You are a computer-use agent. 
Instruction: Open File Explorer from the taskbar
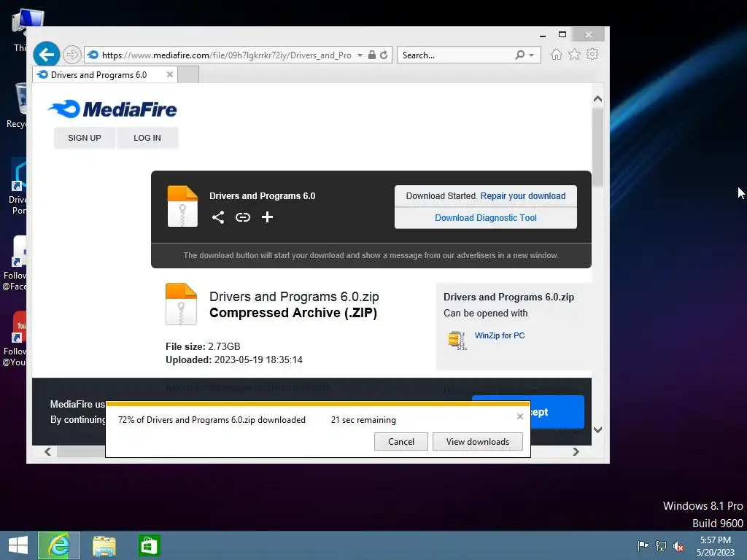[x=104, y=545]
